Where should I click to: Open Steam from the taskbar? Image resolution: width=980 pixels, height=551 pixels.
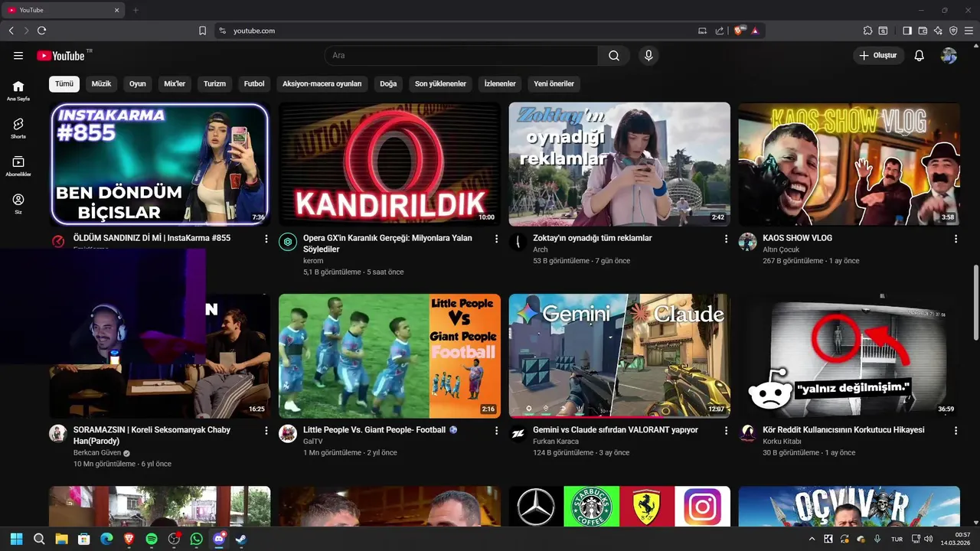[x=240, y=539]
